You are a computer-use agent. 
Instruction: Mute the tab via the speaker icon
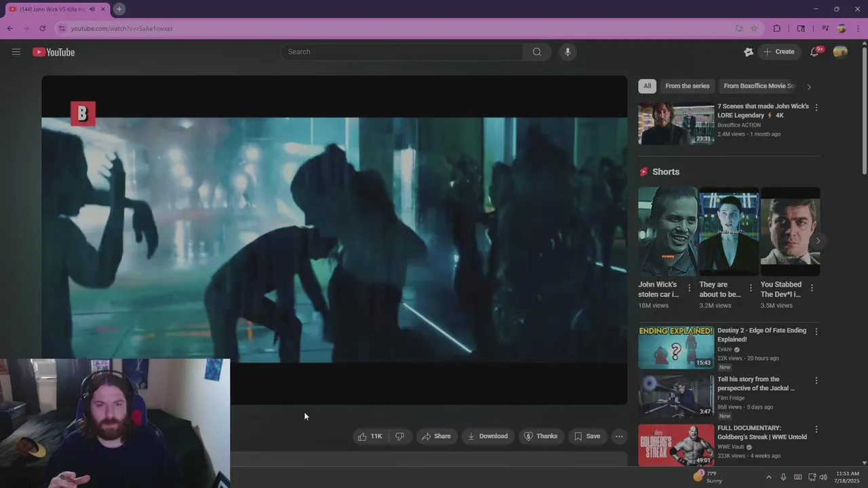tap(92, 9)
